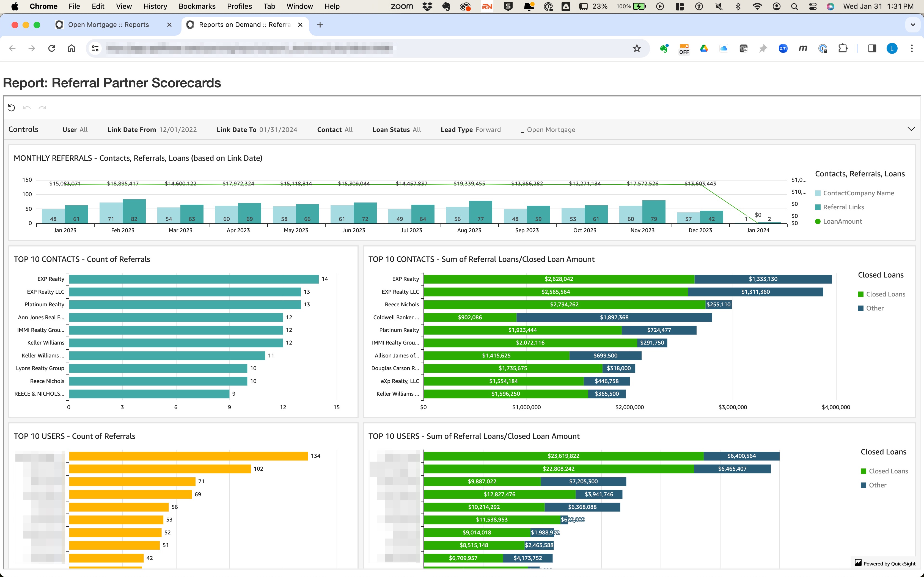Screen dimensions: 924x577
Task: Switch to Open Mortgage Reports tab
Action: click(x=108, y=25)
